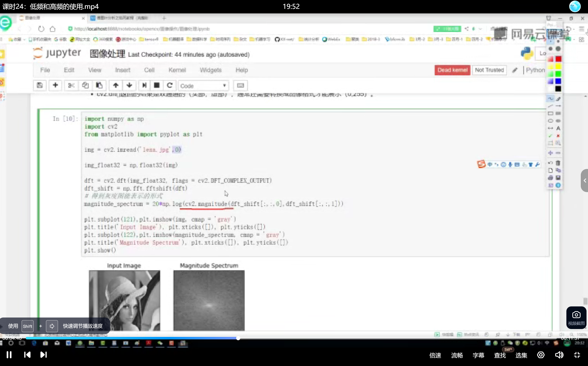The height and width of the screenshot is (366, 588).
Task: Click the localhost address bar URL
Action: click(142, 29)
